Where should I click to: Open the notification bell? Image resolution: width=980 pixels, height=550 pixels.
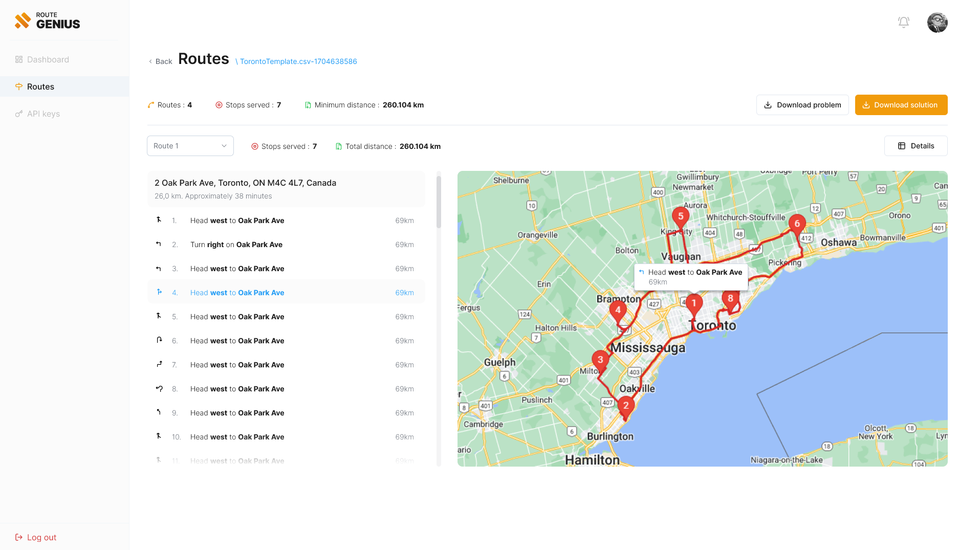pos(903,22)
